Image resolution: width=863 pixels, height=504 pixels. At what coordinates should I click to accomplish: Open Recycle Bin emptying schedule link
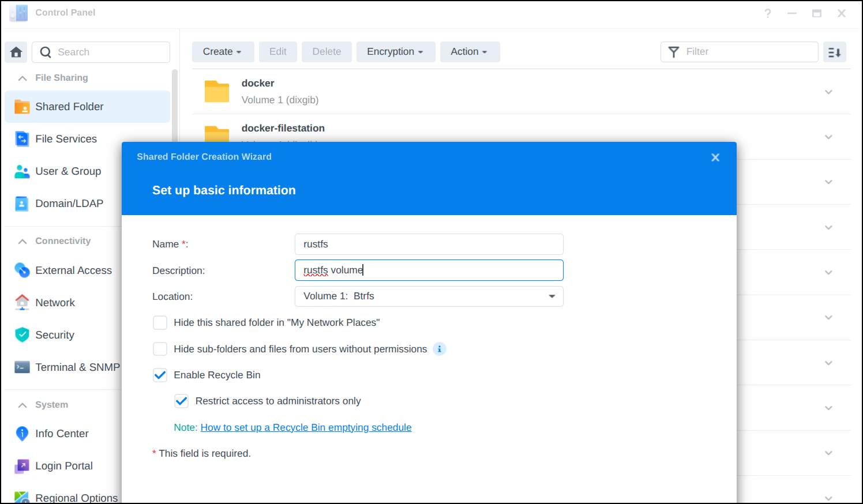tap(306, 427)
